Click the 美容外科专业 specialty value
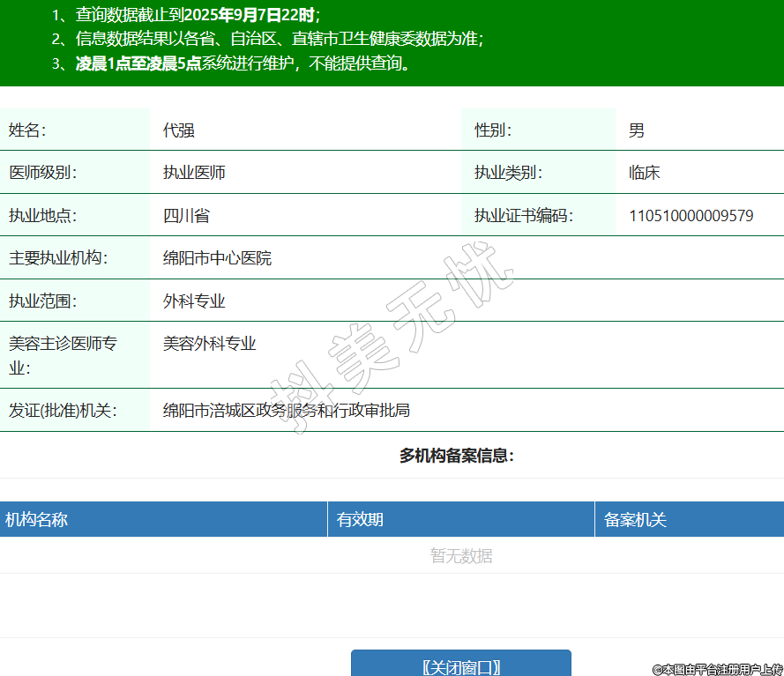Viewport: 784px width, 676px height. pyautogui.click(x=209, y=344)
